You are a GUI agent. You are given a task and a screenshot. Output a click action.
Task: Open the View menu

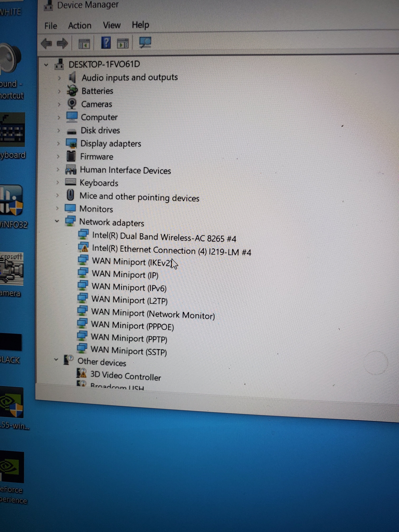pyautogui.click(x=112, y=25)
